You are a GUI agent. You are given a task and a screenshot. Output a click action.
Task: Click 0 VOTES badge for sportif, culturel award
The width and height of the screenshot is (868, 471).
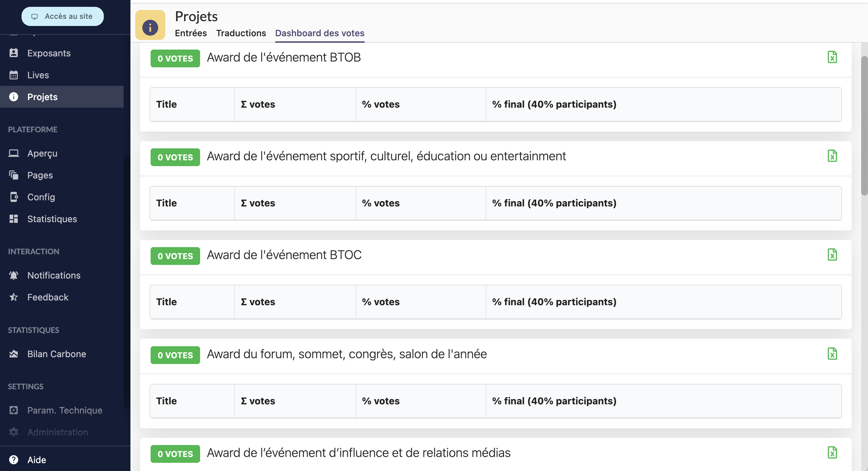pyautogui.click(x=175, y=157)
